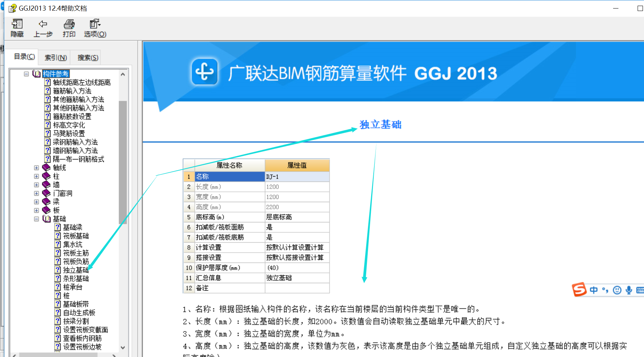Click the tree scrollbar down arrow
Screen dimensions: 644x357
123,348
